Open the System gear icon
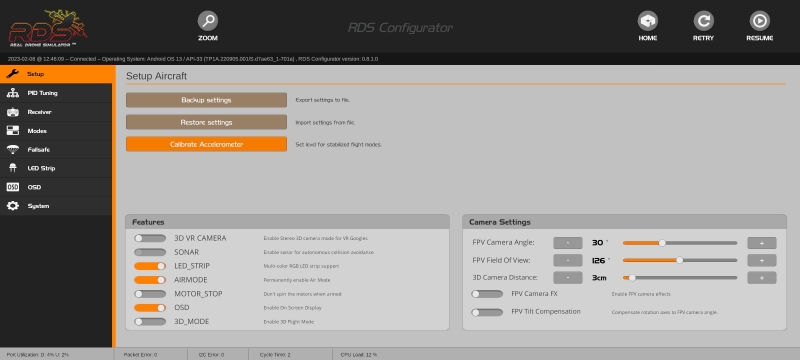Viewport: 800px width, 360px height. point(13,206)
